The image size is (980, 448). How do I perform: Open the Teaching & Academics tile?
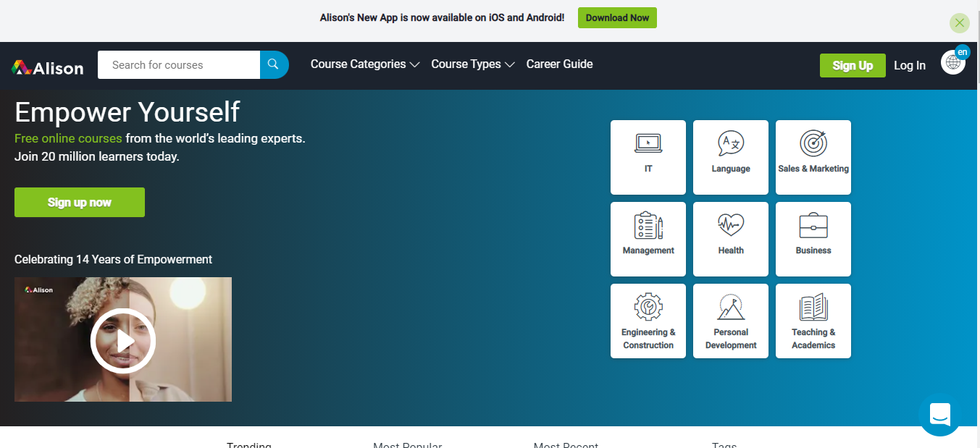(813, 321)
